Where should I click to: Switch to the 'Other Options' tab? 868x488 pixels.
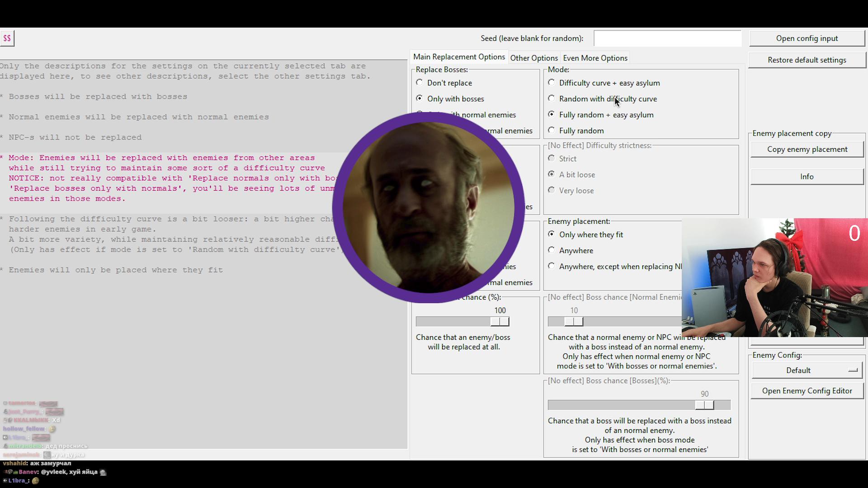coord(534,58)
